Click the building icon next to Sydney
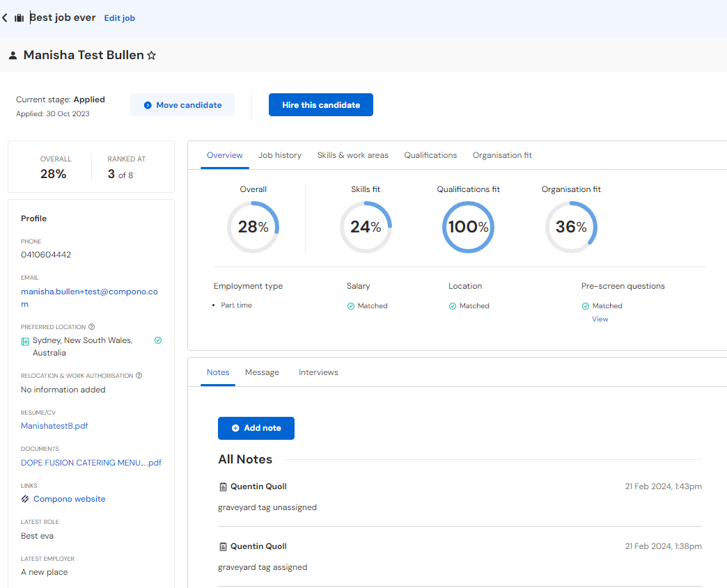 [25, 342]
